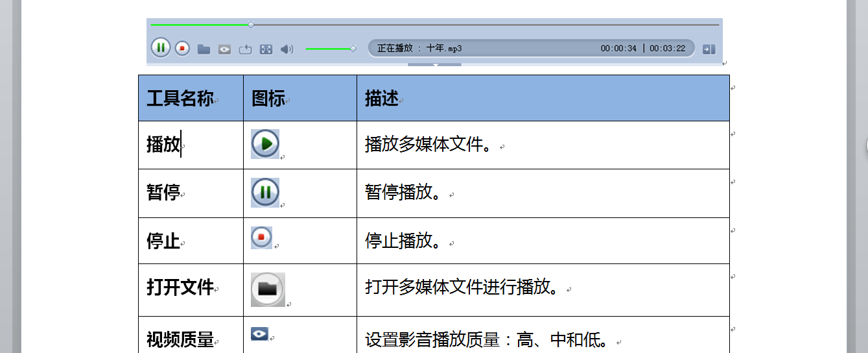Select the pause icon image in the 暂停 row
Viewport: 868px width, 353px height.
pos(265,193)
